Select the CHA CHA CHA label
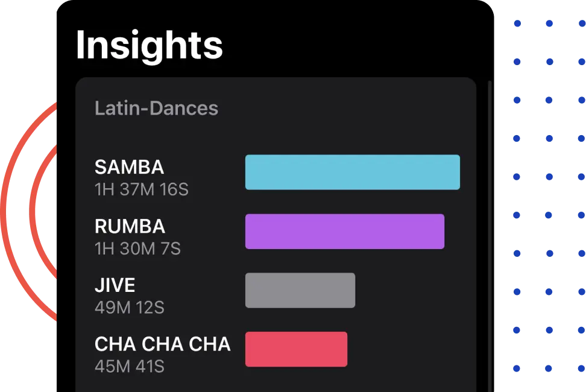The width and height of the screenshot is (586, 392). [162, 344]
